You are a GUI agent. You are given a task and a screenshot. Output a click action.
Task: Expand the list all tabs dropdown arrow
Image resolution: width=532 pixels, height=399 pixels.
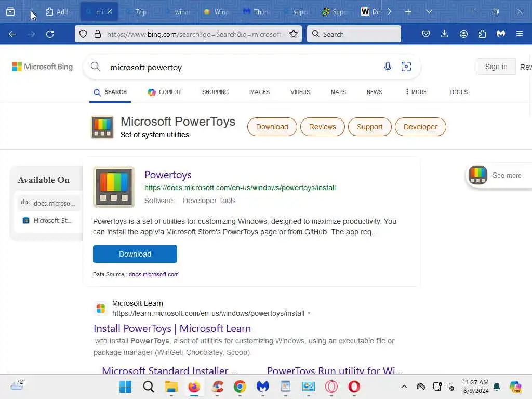coord(429,11)
